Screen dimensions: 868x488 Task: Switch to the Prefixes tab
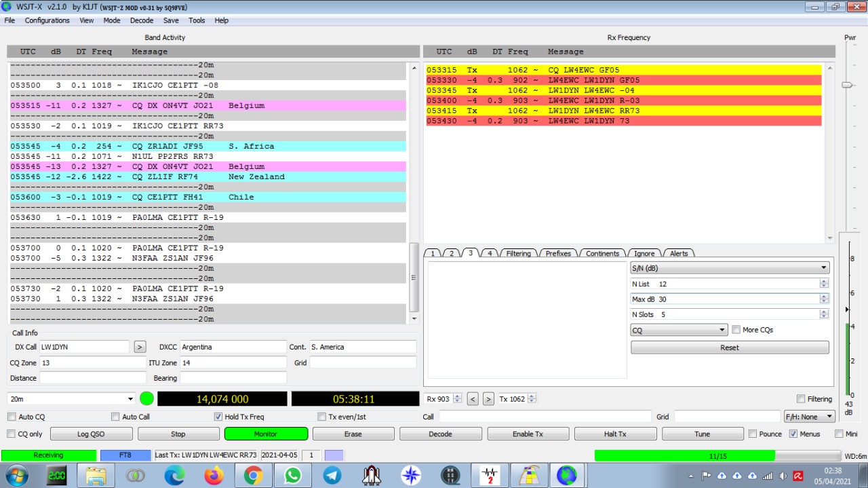tap(558, 253)
